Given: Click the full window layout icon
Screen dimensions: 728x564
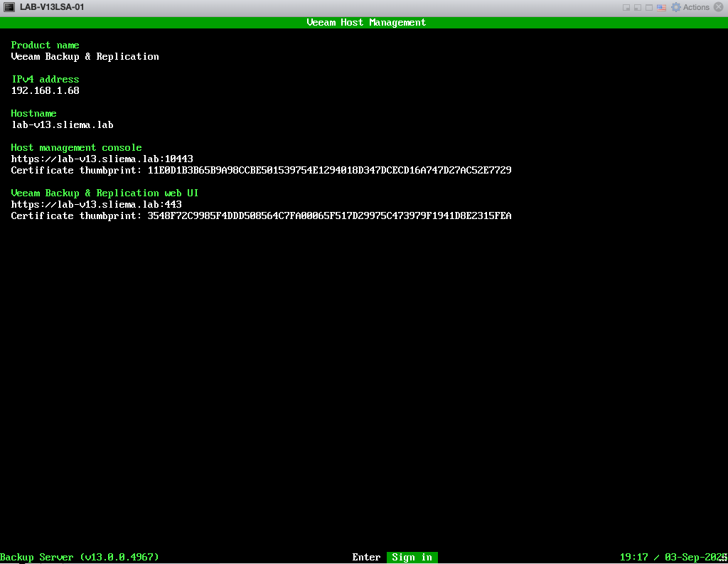Looking at the screenshot, I should pyautogui.click(x=649, y=7).
